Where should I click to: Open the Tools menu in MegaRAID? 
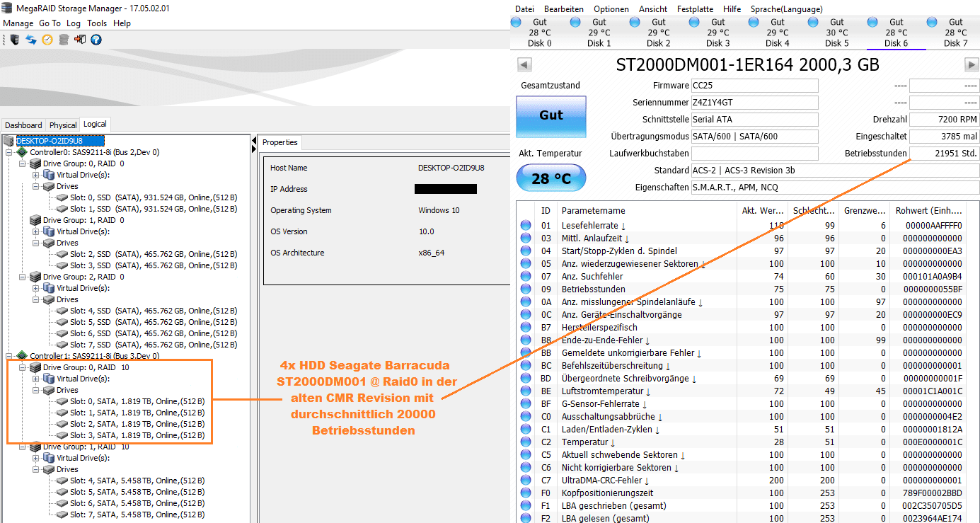click(x=97, y=23)
